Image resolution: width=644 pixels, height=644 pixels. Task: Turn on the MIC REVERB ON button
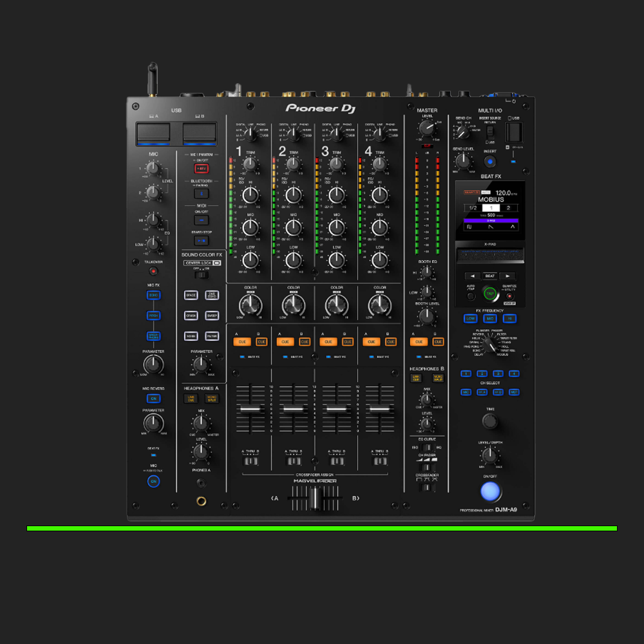tap(153, 399)
